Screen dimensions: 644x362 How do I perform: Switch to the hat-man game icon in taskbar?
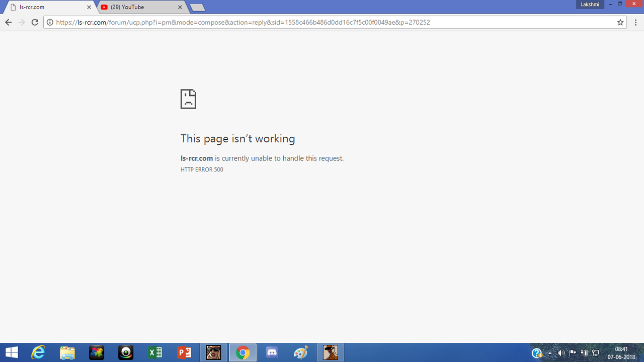(331, 353)
